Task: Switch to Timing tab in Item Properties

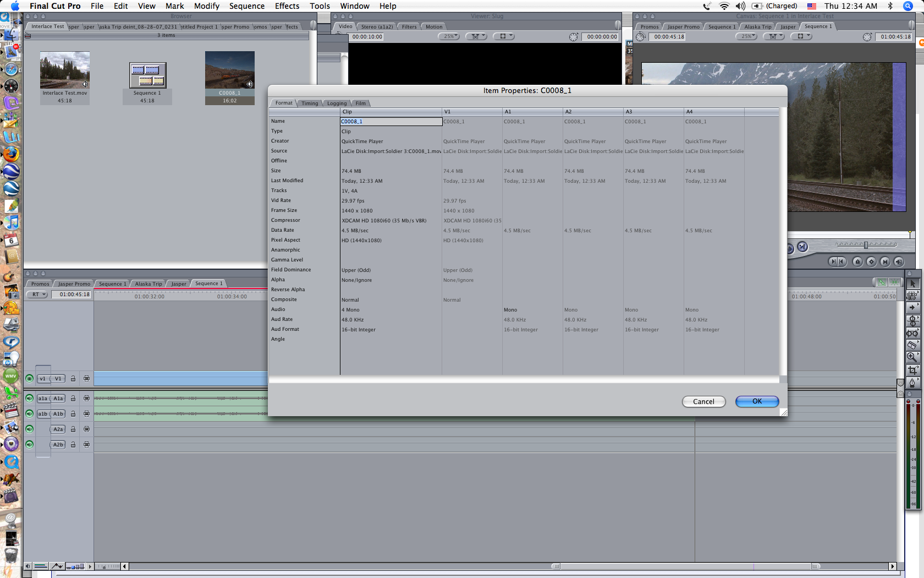Action: point(310,103)
